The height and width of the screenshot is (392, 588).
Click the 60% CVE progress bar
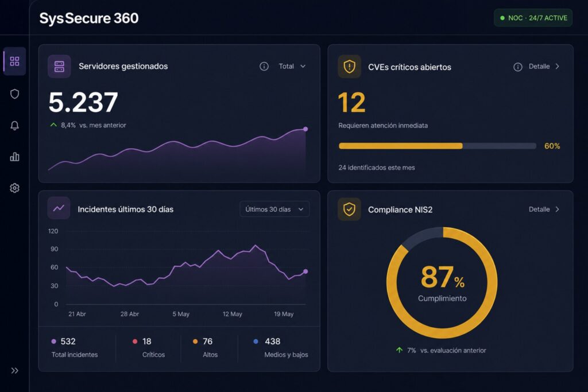pyautogui.click(x=437, y=146)
